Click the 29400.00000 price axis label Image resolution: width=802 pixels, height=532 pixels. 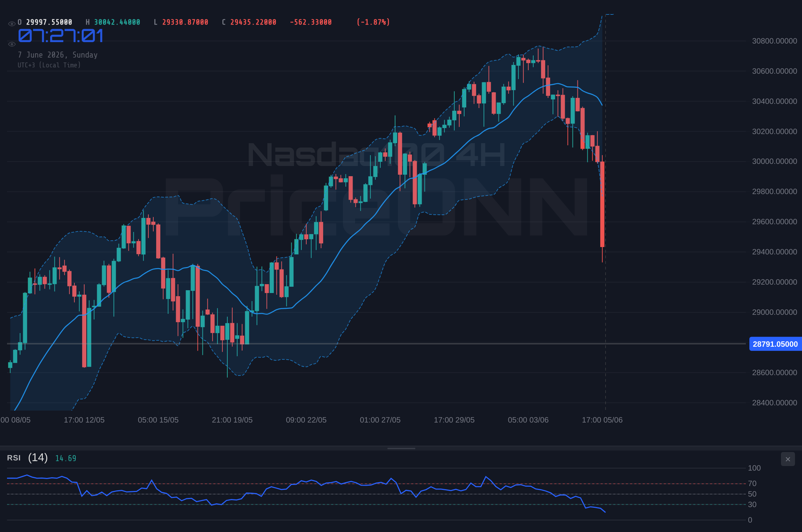click(x=775, y=252)
